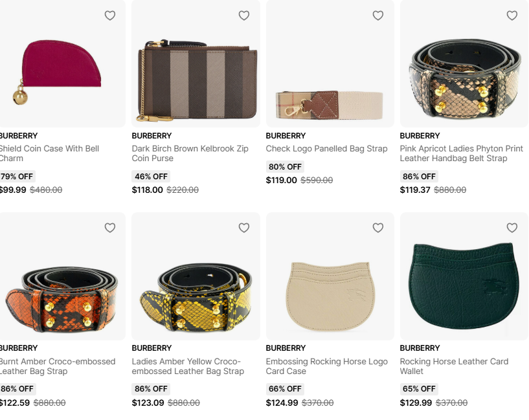This screenshot has height=420, width=529.
Task: Add Check Logo Panelled Bag Strap to wishlist
Action: click(x=378, y=16)
